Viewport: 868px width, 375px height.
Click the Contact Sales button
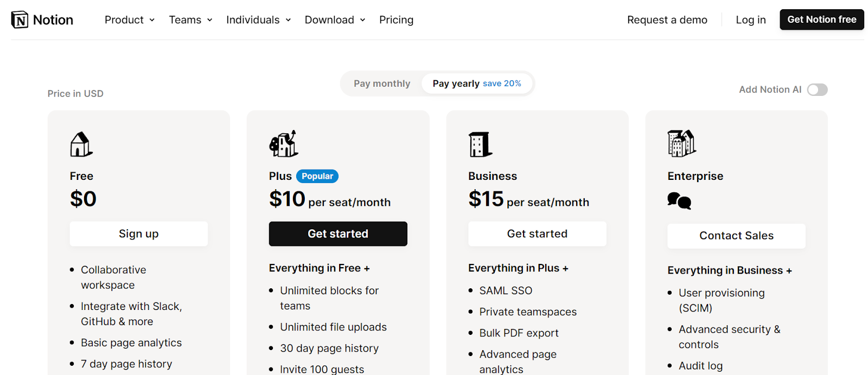(x=736, y=236)
